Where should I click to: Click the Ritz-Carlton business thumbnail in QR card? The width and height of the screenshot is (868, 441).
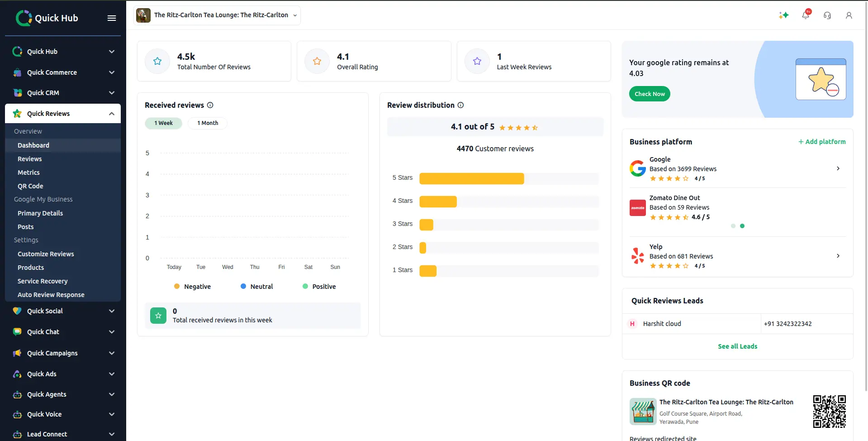tap(643, 412)
